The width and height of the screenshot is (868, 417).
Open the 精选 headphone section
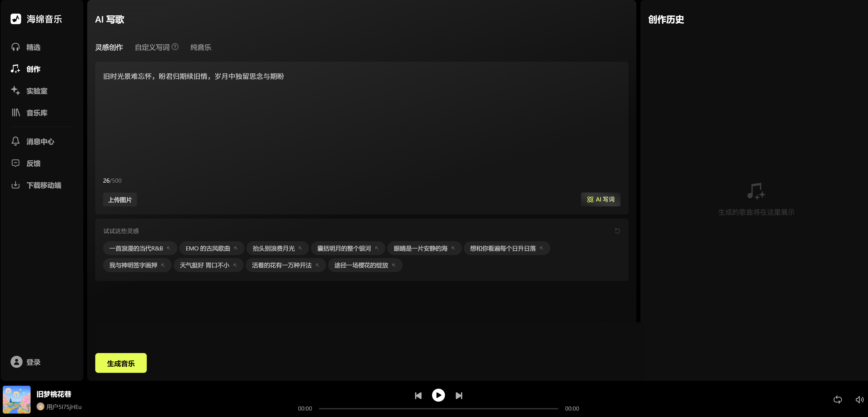coord(26,47)
